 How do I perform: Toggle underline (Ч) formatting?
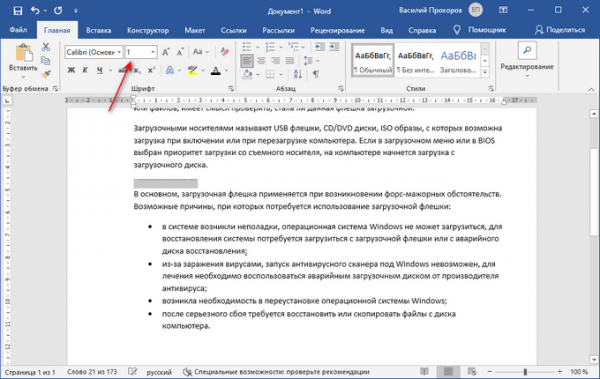[99, 70]
